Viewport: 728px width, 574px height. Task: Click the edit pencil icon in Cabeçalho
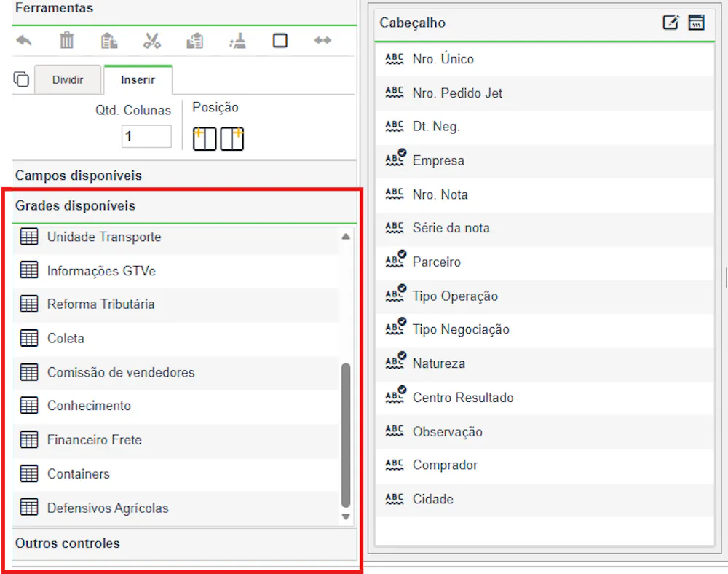pyautogui.click(x=670, y=23)
